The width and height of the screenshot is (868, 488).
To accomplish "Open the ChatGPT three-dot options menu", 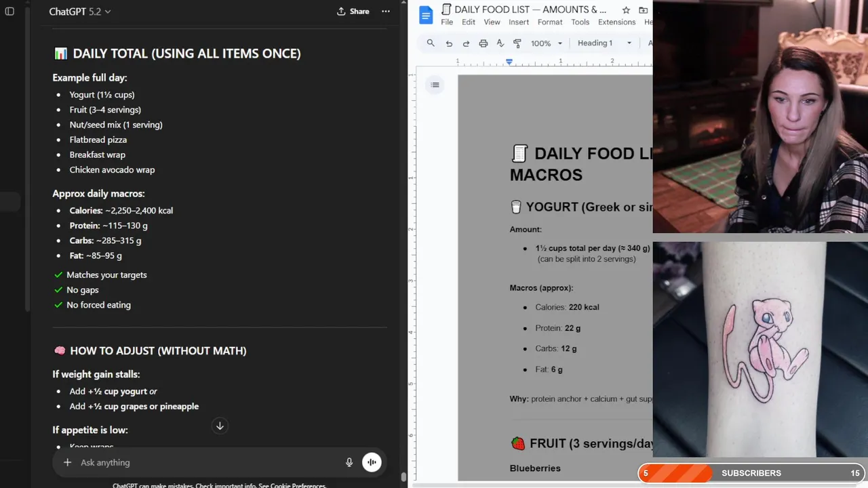I will pos(386,12).
